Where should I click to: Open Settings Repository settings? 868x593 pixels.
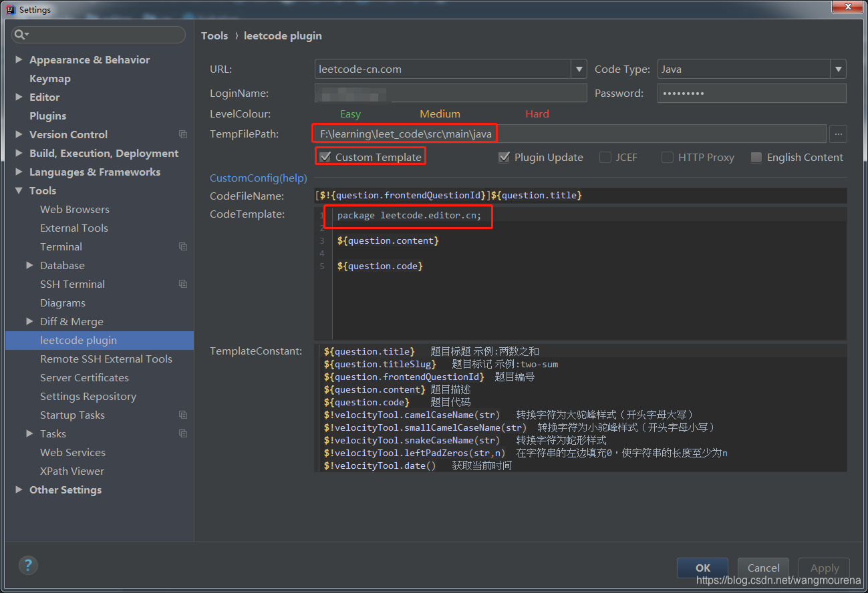pyautogui.click(x=88, y=396)
